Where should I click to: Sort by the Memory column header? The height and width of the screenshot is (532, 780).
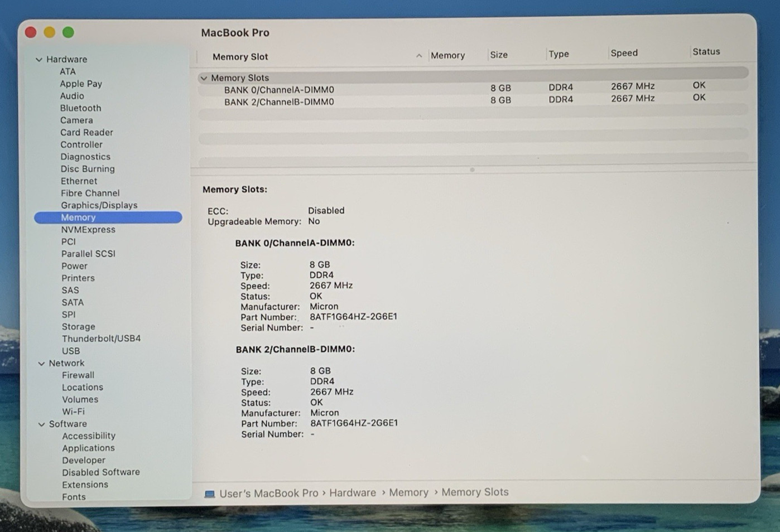point(447,55)
